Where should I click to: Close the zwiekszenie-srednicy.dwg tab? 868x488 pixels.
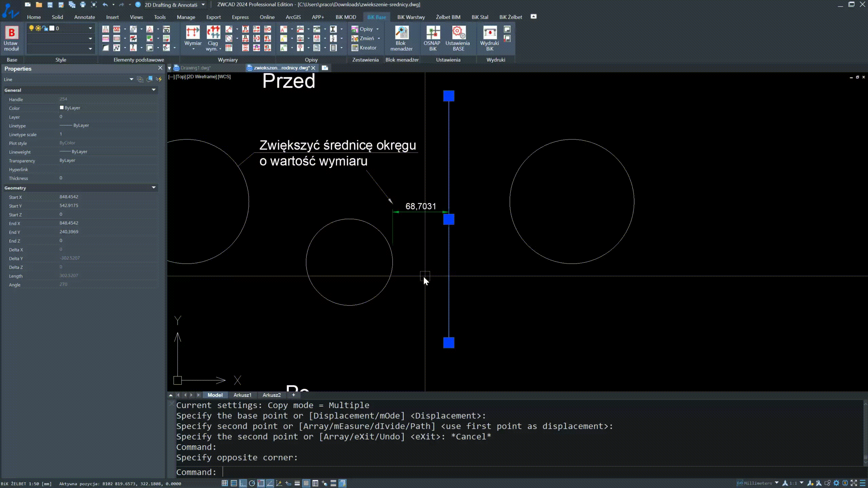[313, 68]
